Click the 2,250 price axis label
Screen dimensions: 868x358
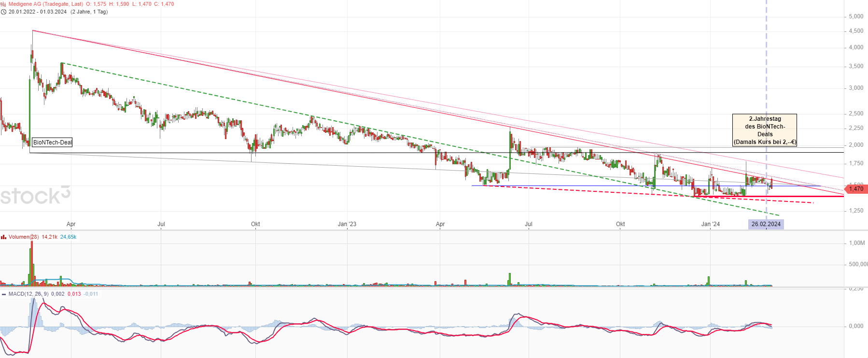point(856,128)
